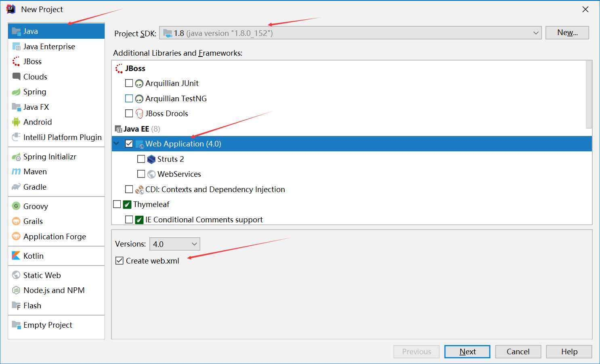Click the Grails icon

point(16,221)
